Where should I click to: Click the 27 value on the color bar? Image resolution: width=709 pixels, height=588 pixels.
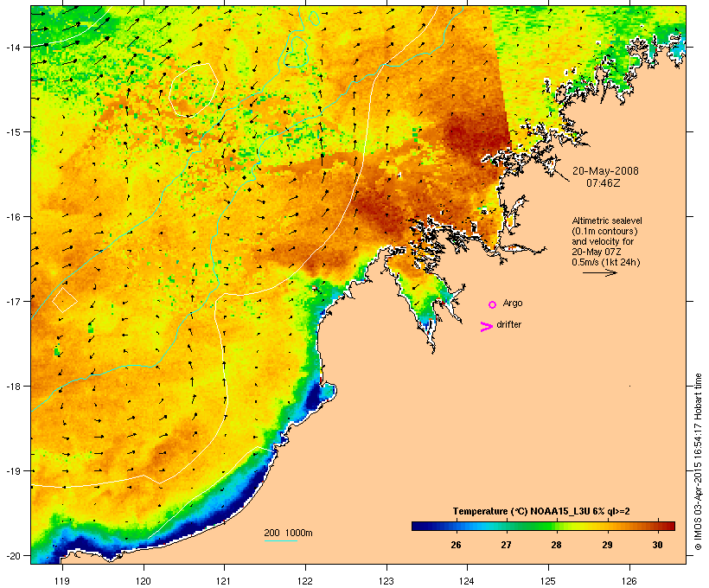coord(506,545)
